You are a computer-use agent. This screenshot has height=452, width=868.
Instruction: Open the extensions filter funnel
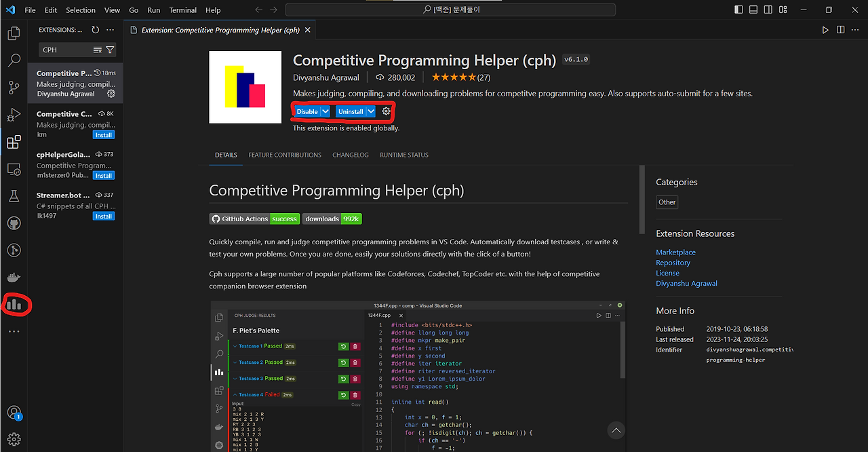click(110, 50)
